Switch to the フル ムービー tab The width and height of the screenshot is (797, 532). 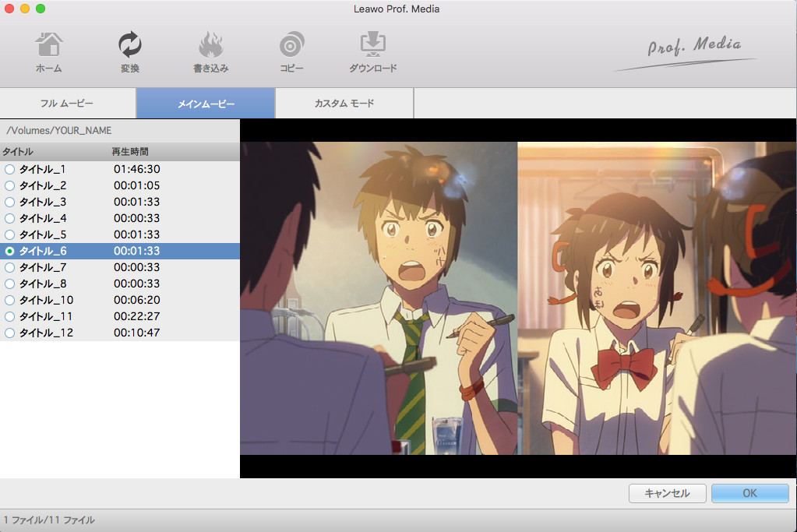68,103
